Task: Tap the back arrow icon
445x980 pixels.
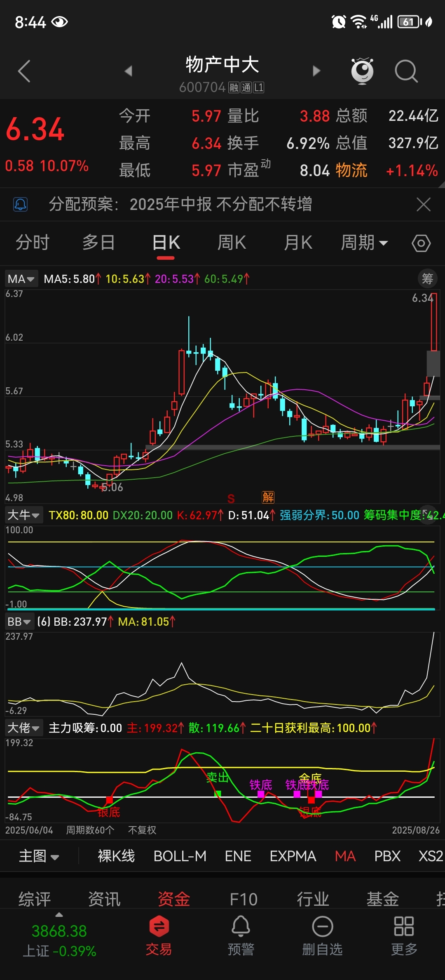Action: [x=24, y=71]
